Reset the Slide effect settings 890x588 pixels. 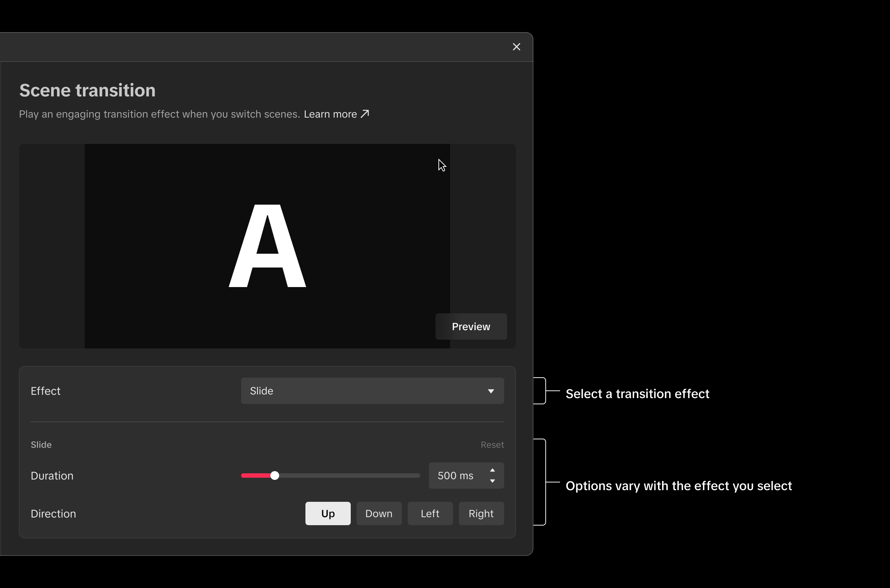pos(492,444)
